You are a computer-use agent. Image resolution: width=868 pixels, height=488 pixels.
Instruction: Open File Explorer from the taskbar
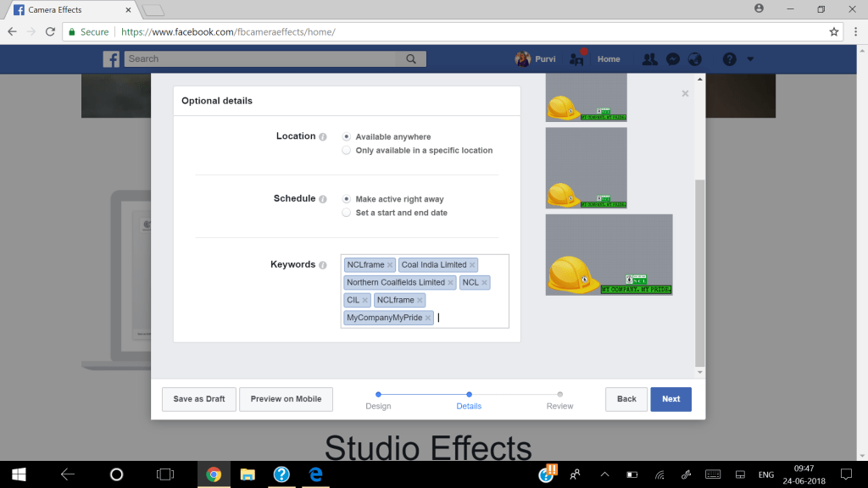point(248,474)
